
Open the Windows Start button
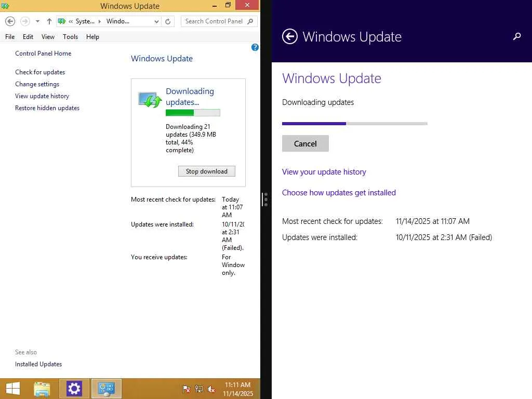pos(13,389)
